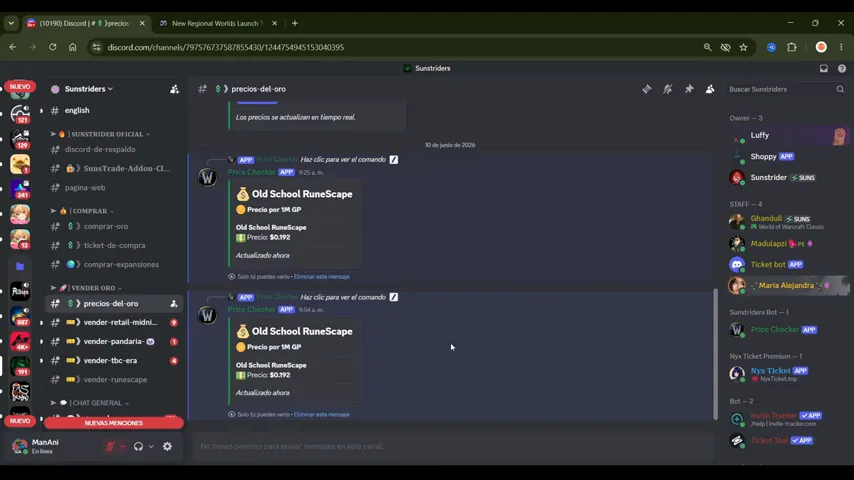This screenshot has width=854, height=480.
Task: Open the inbox icon at top right
Action: (824, 68)
